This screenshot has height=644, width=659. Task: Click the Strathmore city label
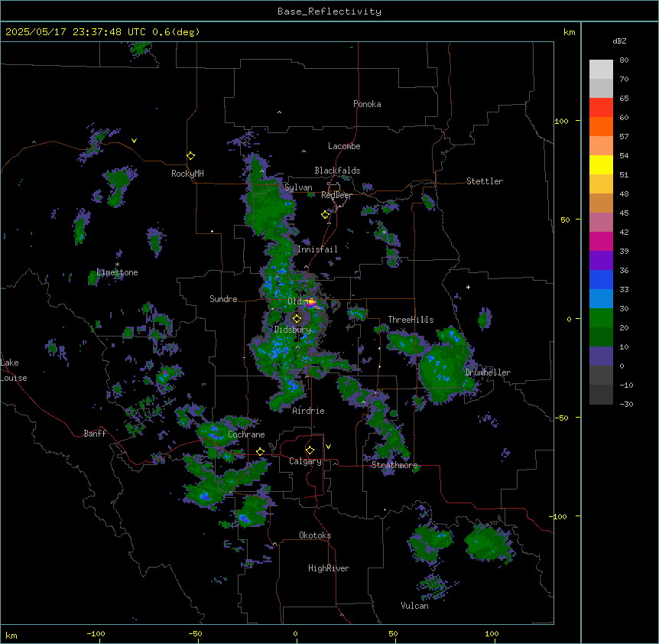pos(394,465)
